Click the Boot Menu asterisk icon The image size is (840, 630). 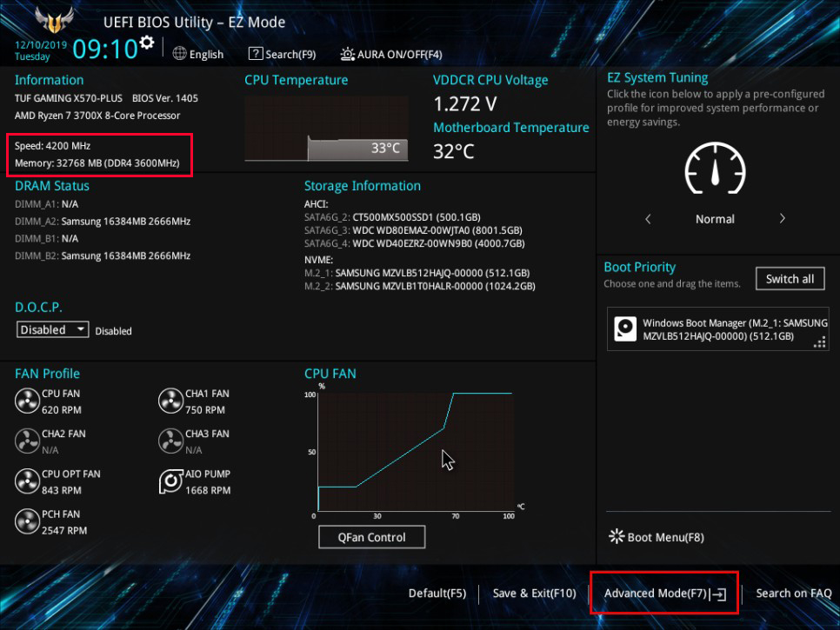pos(616,536)
